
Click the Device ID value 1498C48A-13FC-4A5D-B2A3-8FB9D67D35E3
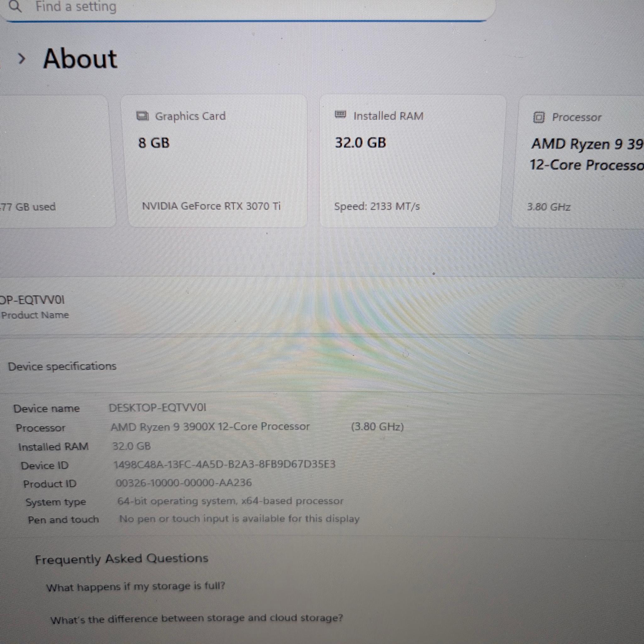click(x=225, y=464)
